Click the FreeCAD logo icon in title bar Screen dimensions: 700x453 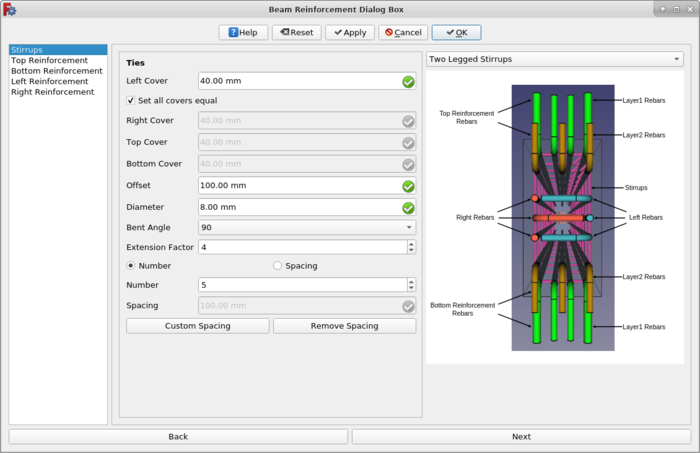pos(9,9)
